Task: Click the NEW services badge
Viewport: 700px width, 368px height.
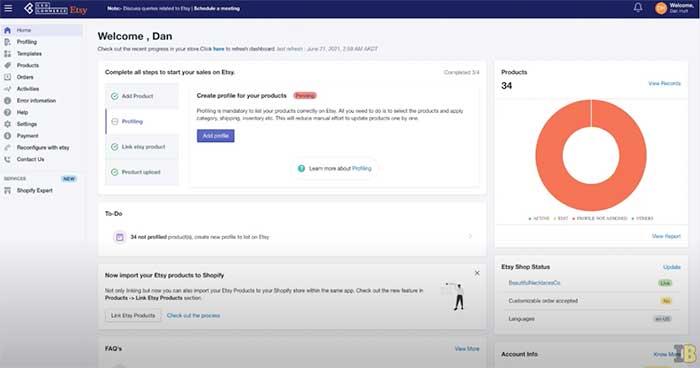Action: click(x=69, y=179)
